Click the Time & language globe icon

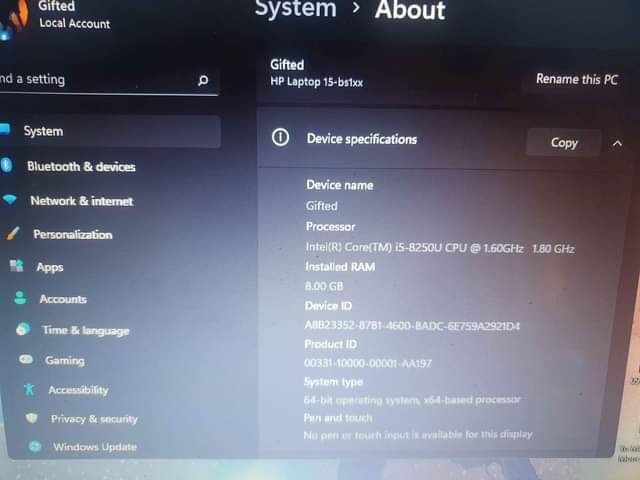click(23, 329)
